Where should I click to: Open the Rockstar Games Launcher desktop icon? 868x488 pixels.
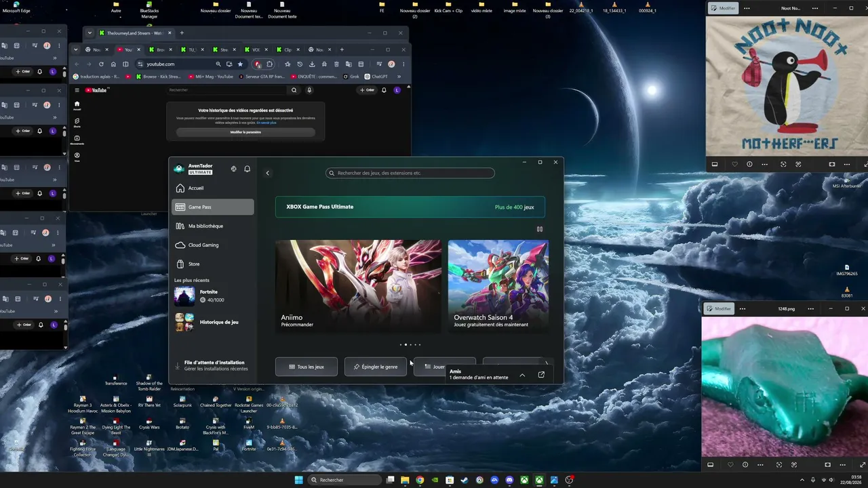tap(249, 405)
